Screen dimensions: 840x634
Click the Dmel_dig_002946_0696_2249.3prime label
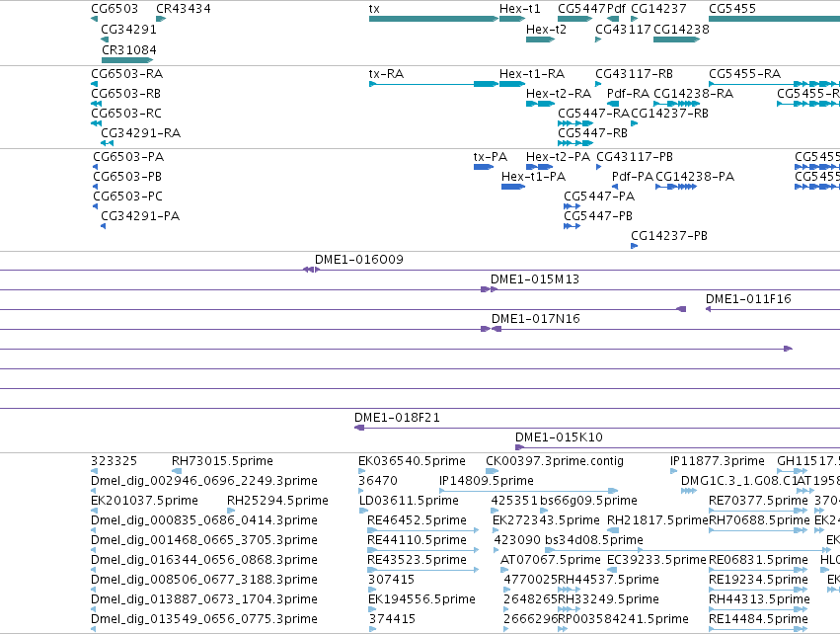click(204, 481)
